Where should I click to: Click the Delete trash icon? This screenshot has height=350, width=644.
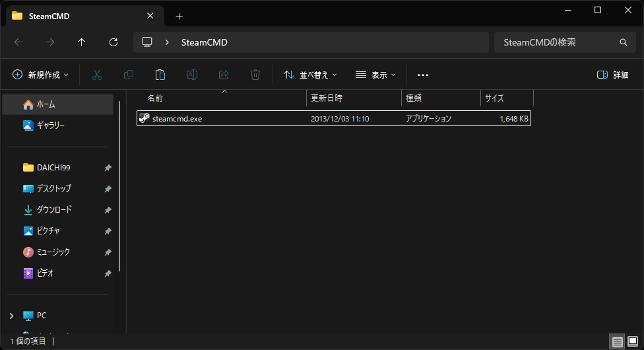coord(255,75)
